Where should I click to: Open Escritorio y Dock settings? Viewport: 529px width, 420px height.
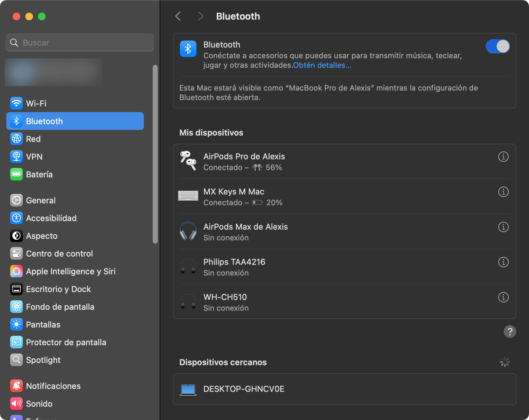[x=16, y=289]
